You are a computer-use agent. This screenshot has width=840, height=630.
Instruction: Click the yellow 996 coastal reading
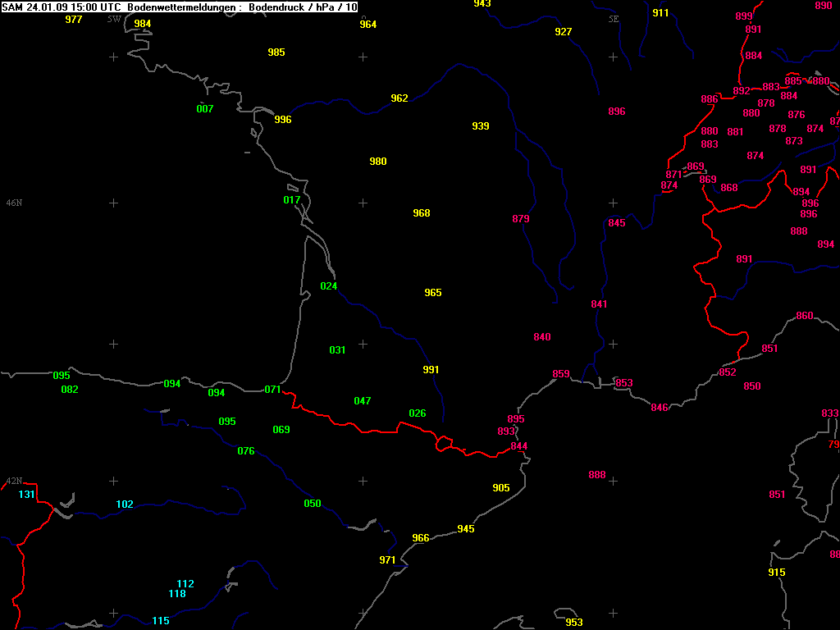(283, 120)
